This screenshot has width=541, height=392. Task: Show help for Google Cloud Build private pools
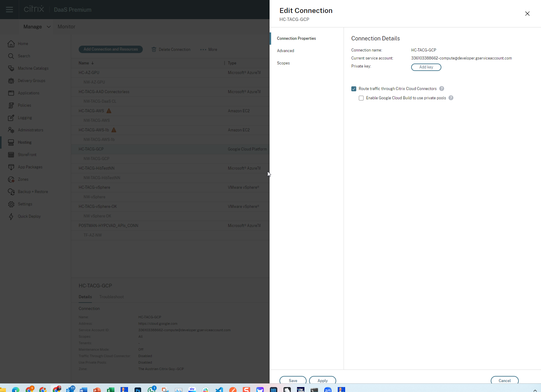[451, 98]
